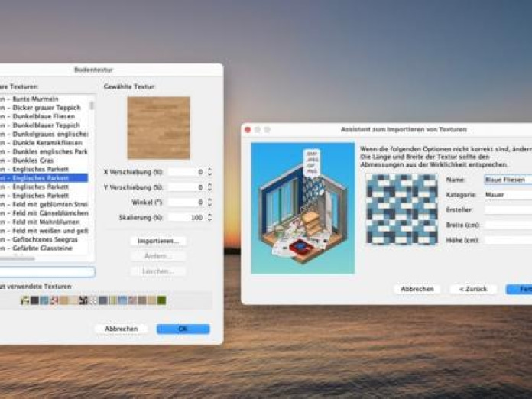
Task: Click the Breite (cm) input field
Action: (508, 225)
